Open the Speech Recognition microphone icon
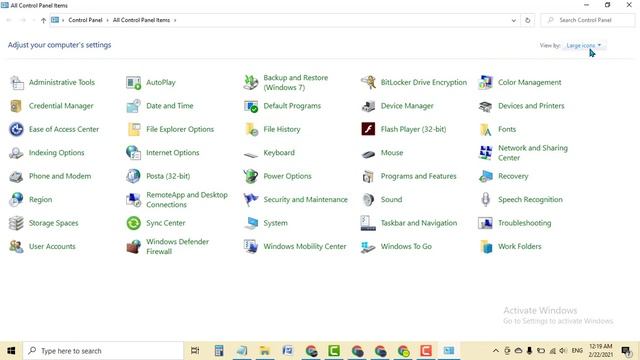 (x=485, y=200)
